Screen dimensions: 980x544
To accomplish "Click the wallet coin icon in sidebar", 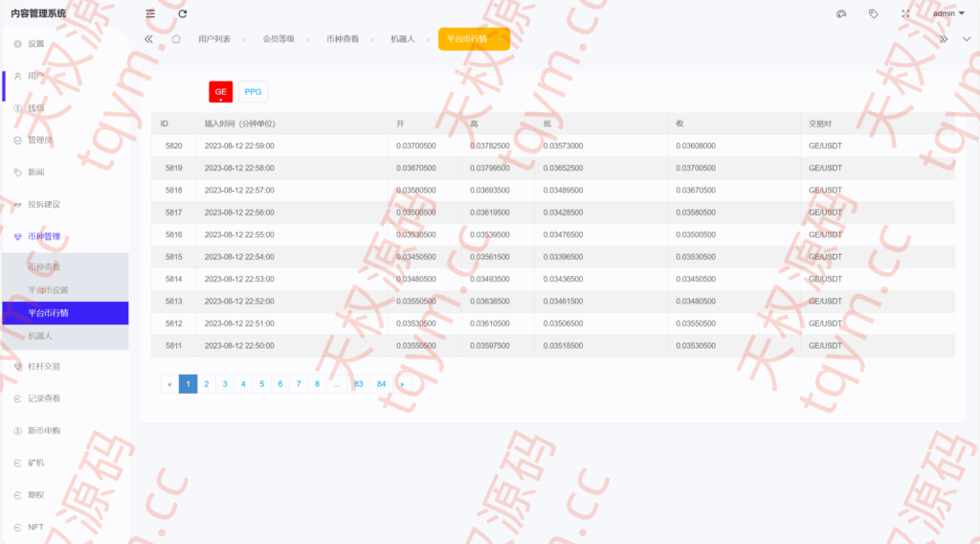I will coord(17,108).
